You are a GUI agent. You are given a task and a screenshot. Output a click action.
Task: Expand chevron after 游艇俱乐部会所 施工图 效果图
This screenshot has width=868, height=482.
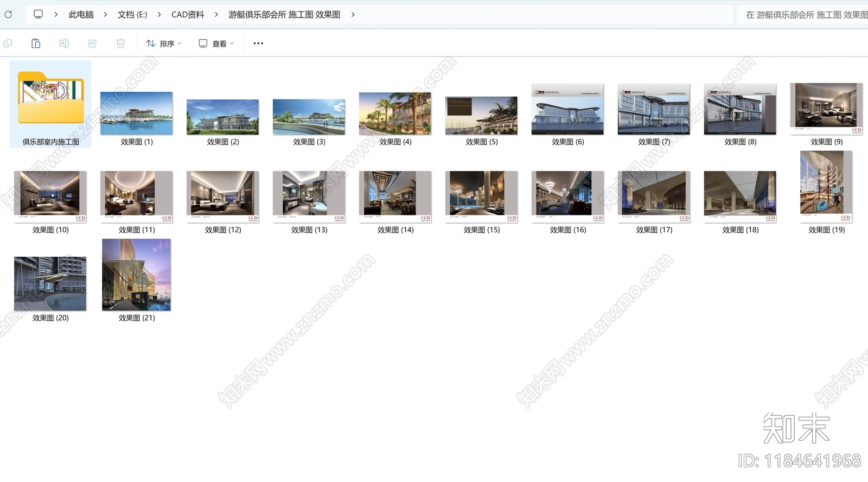point(353,15)
